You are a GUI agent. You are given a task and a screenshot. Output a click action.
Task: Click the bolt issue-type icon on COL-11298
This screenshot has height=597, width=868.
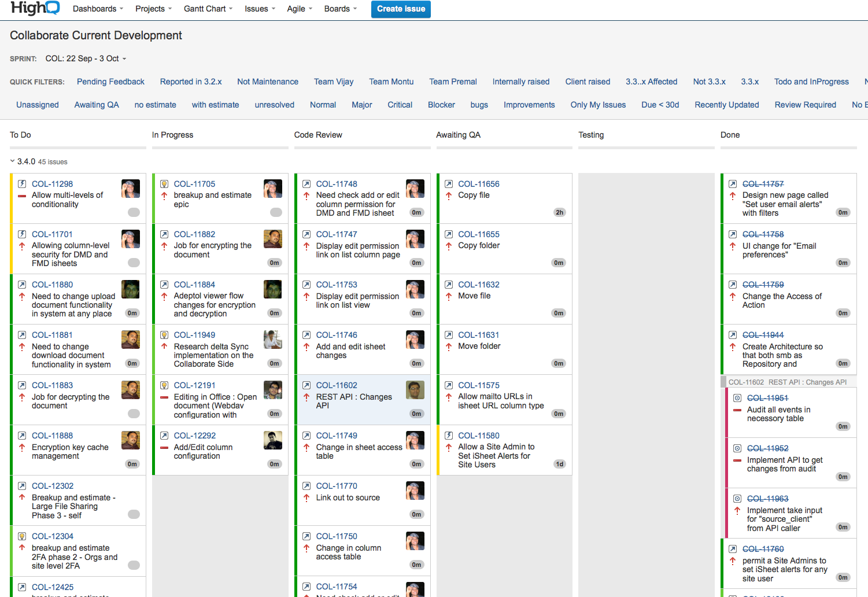[x=21, y=183]
